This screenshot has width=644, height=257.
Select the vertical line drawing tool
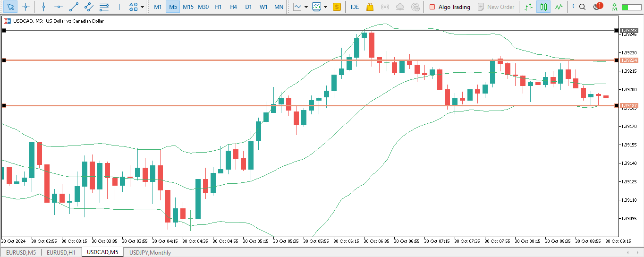[x=43, y=7]
